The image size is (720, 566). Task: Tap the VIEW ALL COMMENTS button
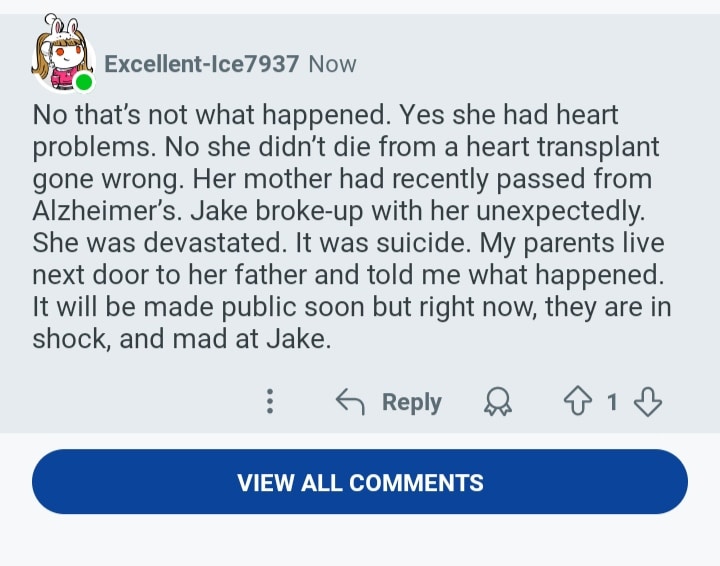coord(360,482)
